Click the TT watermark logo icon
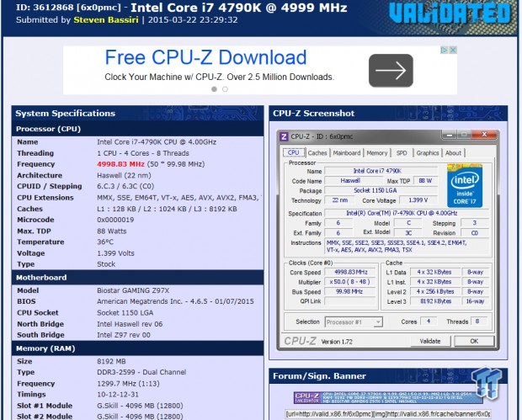 (x=487, y=383)
